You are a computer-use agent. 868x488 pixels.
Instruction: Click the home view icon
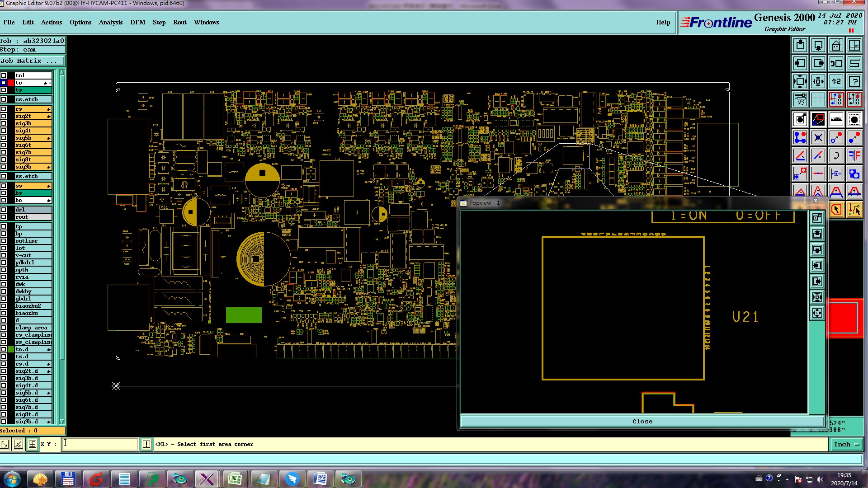836,45
